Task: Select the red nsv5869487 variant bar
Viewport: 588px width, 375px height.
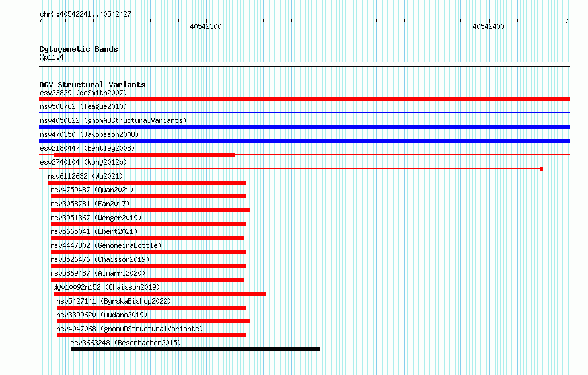Action: [x=147, y=280]
